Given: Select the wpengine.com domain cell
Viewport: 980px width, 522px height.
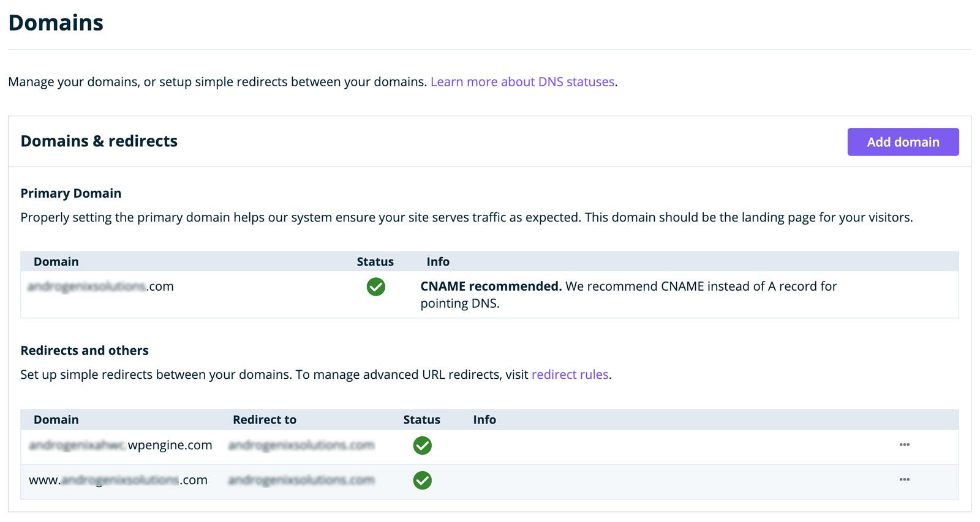Looking at the screenshot, I should [121, 446].
